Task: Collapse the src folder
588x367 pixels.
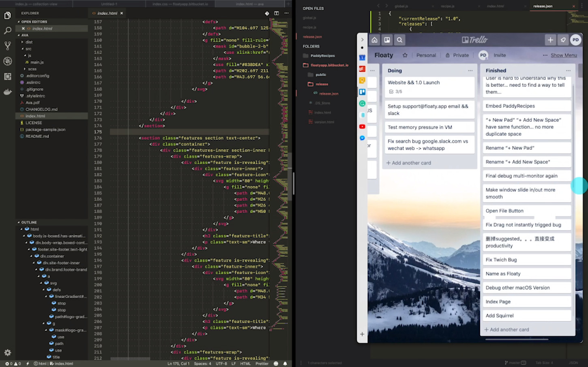Action: [x=22, y=49]
